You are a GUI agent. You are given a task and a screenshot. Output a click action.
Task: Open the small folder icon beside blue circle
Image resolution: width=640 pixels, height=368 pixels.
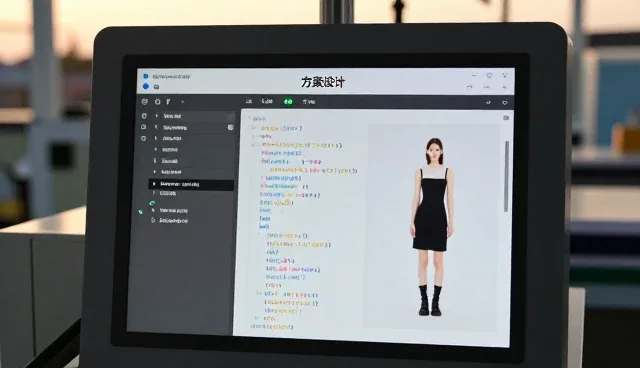156,87
